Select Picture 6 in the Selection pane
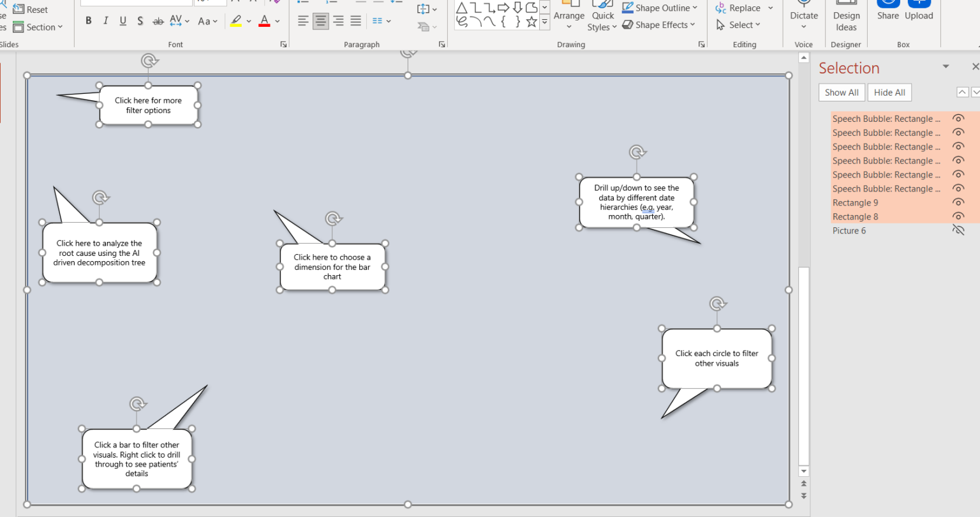The height and width of the screenshot is (517, 980). click(849, 230)
